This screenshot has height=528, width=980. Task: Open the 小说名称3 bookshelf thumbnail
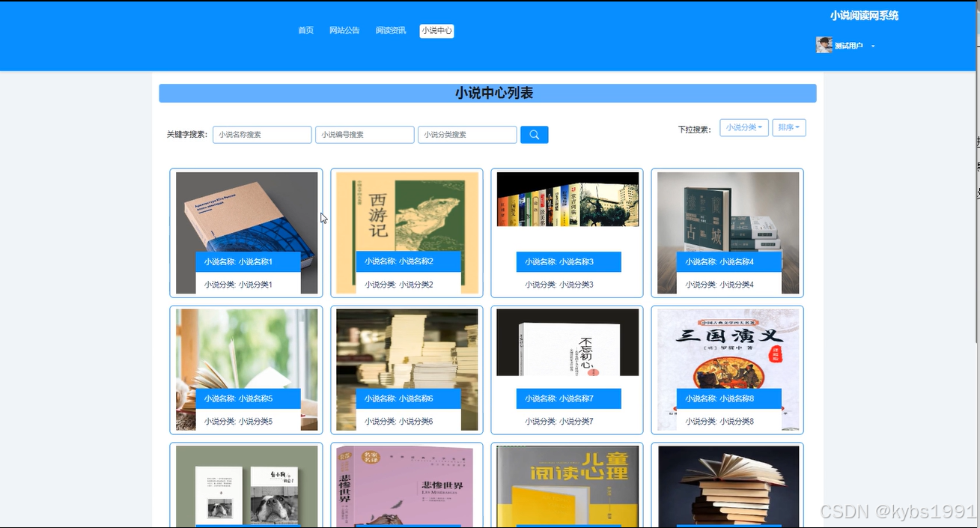(x=567, y=199)
